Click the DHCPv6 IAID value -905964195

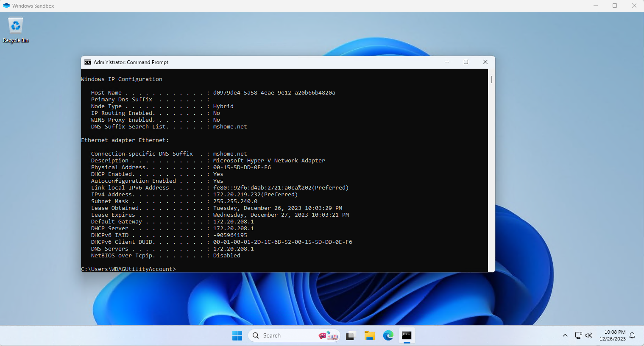230,235
